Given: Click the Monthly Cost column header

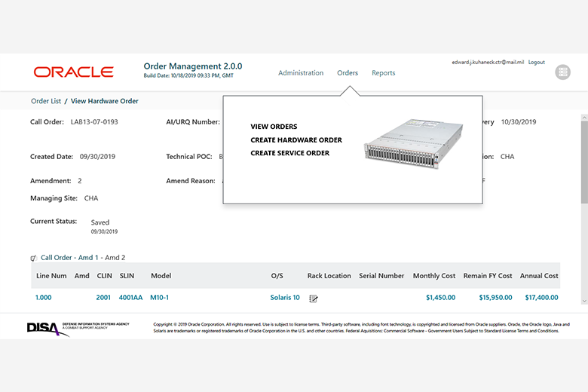Looking at the screenshot, I should 434,276.
